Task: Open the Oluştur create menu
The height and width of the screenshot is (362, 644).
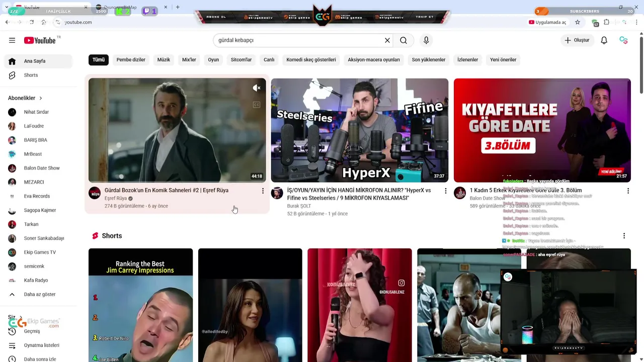Action: coord(577,40)
